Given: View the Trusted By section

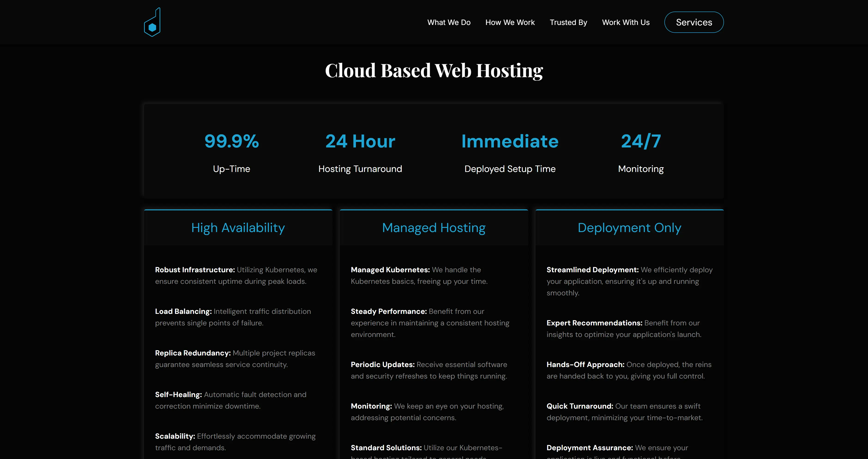Looking at the screenshot, I should [x=568, y=22].
